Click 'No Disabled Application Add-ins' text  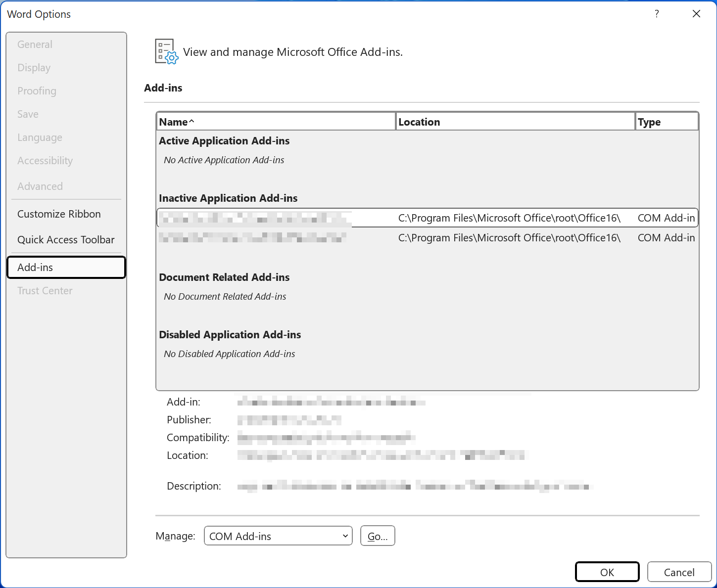[230, 354]
